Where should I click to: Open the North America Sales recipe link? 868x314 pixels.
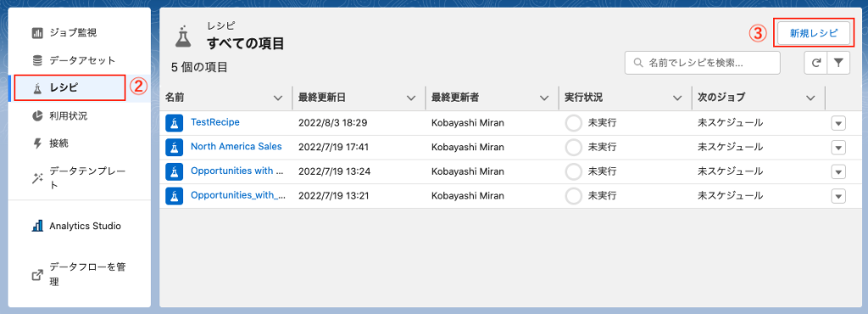point(236,147)
